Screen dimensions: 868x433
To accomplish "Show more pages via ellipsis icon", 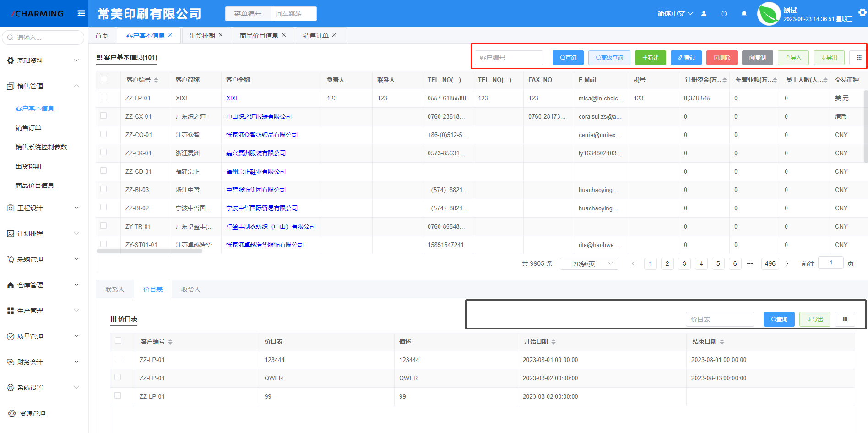I will pyautogui.click(x=750, y=263).
